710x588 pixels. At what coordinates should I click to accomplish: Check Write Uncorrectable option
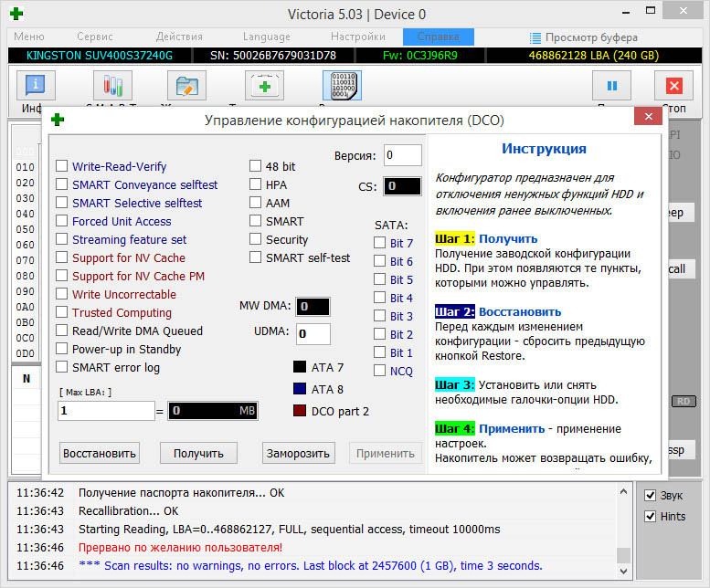pos(61,294)
